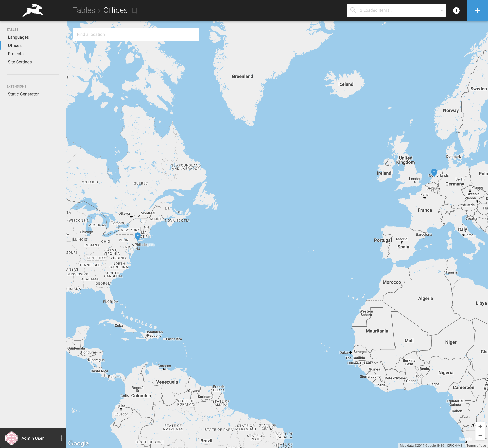Screen dimensions: 488x448
Task: Click the Admin User name
Action: coord(33,438)
